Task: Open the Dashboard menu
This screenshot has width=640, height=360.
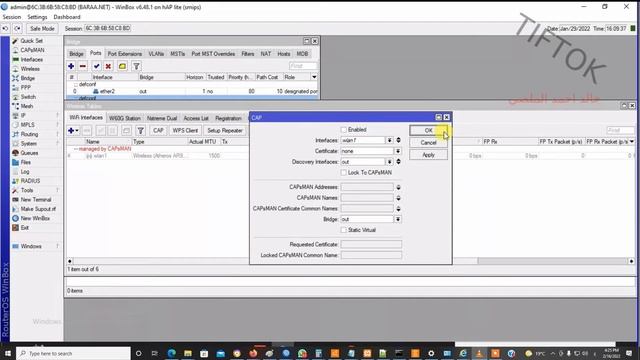Action: coord(67,17)
